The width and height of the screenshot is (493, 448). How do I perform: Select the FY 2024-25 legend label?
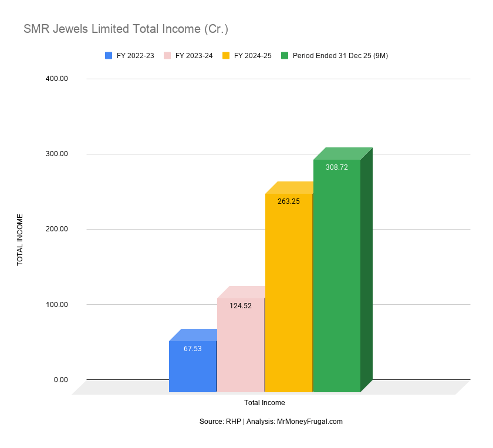click(253, 56)
